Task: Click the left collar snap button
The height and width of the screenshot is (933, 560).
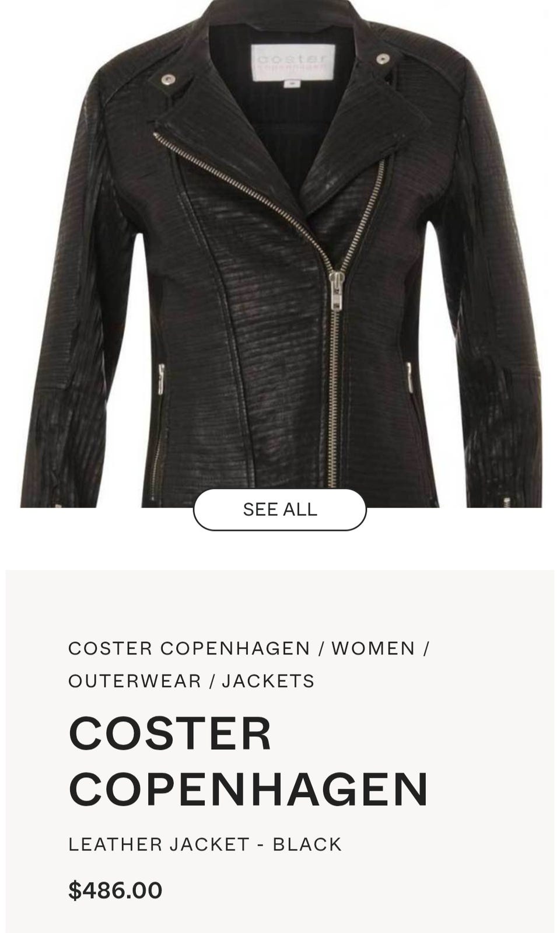Action: (x=168, y=79)
